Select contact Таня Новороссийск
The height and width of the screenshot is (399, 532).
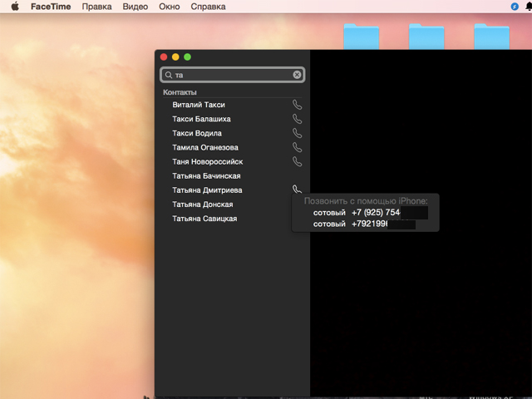click(x=207, y=162)
